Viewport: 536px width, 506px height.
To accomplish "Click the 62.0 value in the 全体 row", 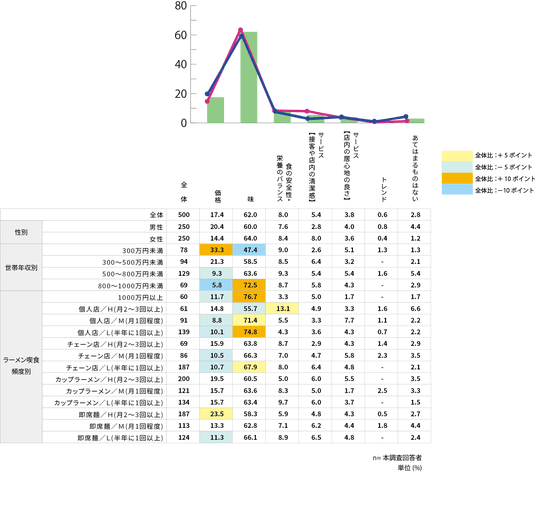I will tap(250, 215).
